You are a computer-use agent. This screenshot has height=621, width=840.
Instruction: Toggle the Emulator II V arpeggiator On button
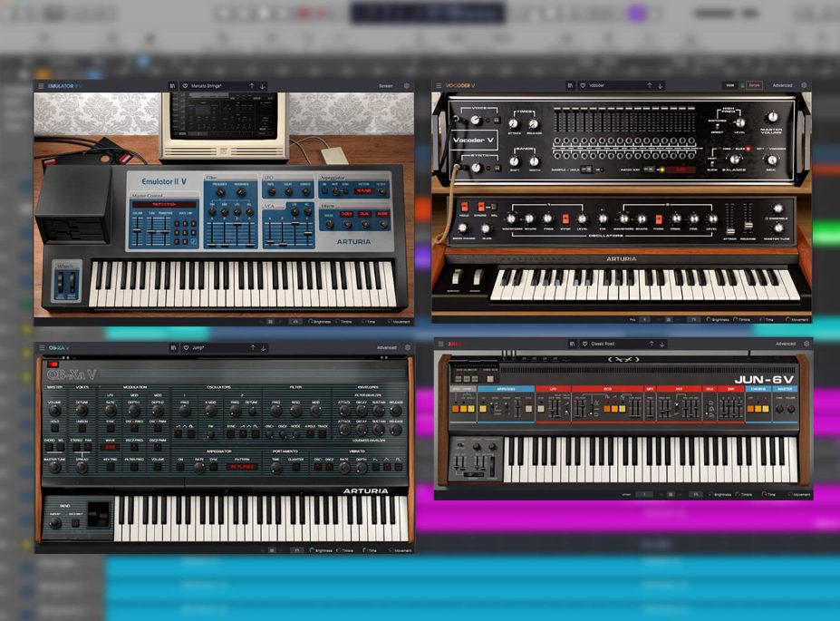[x=324, y=190]
